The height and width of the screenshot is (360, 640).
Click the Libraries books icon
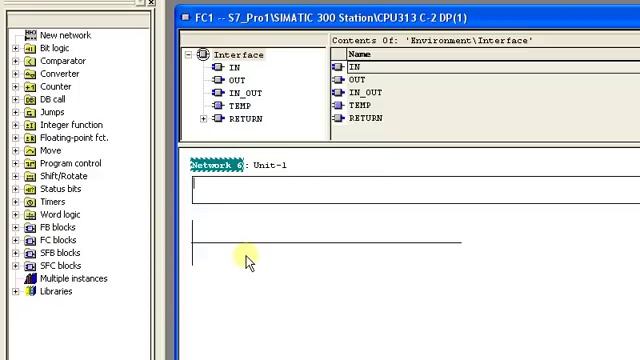[30, 291]
